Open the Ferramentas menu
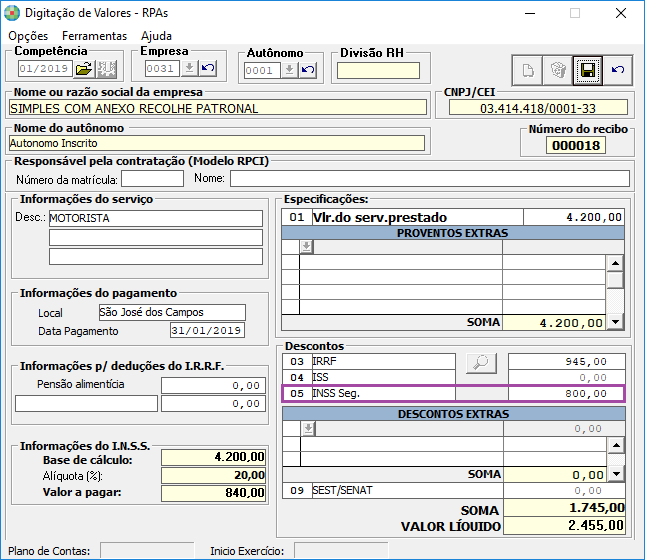Image resolution: width=645 pixels, height=560 pixels. click(95, 36)
